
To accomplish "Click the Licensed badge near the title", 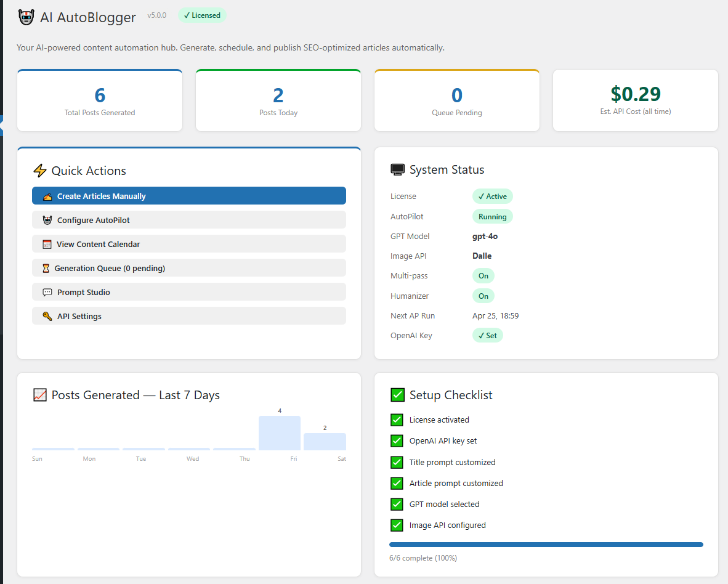I will 203,15.
